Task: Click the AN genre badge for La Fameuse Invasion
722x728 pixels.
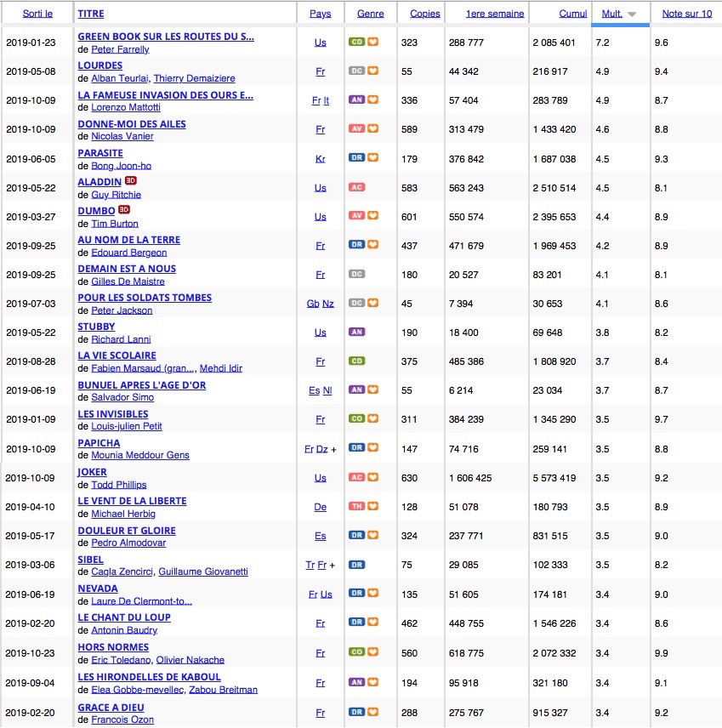Action: pyautogui.click(x=356, y=100)
